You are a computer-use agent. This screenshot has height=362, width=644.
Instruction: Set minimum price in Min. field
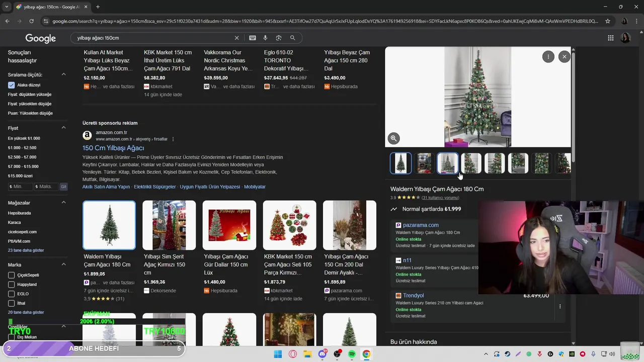tap(20, 187)
